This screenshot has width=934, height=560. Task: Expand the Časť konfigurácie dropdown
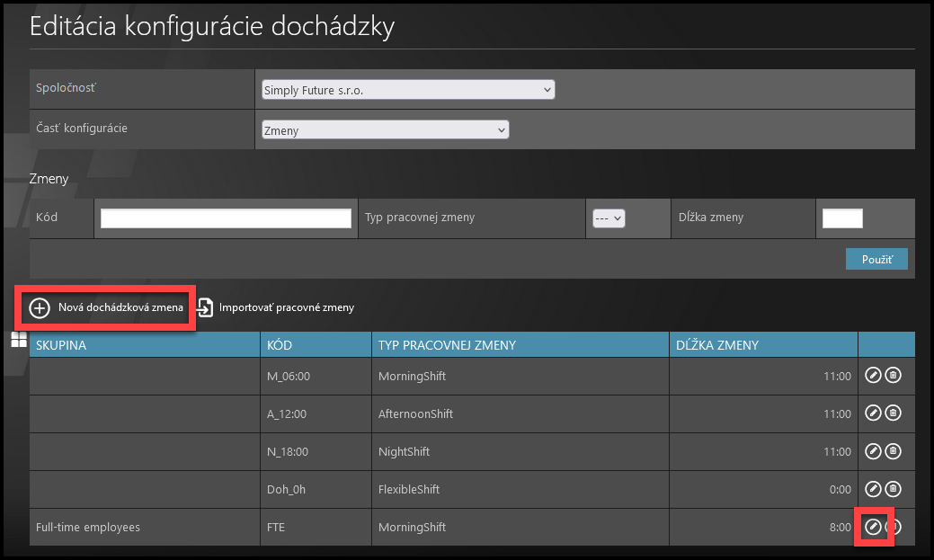tap(385, 129)
